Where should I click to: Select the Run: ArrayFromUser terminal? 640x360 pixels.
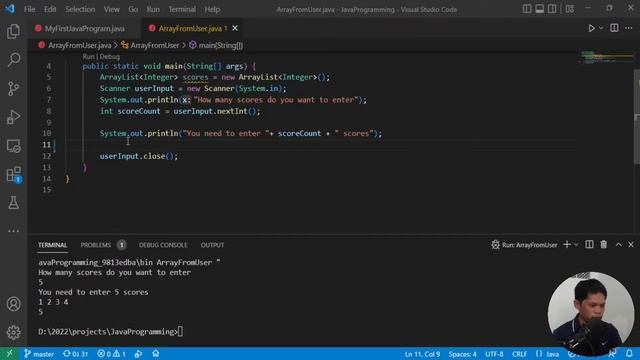click(524, 245)
